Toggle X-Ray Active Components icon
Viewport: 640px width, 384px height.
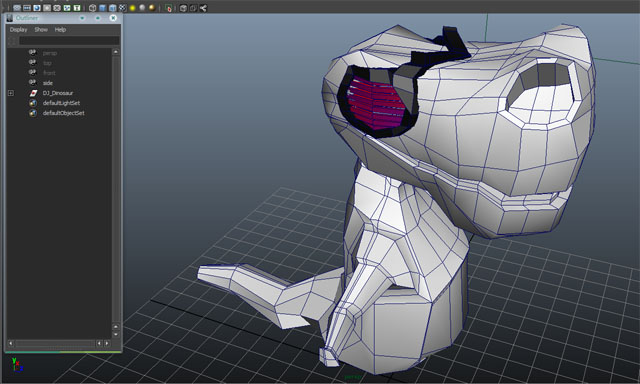point(193,8)
